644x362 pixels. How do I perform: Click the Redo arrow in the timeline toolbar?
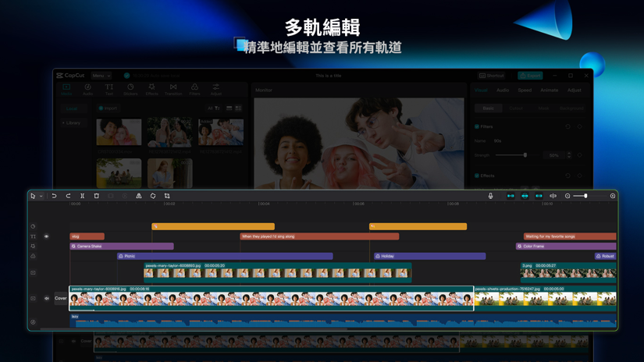(x=68, y=196)
